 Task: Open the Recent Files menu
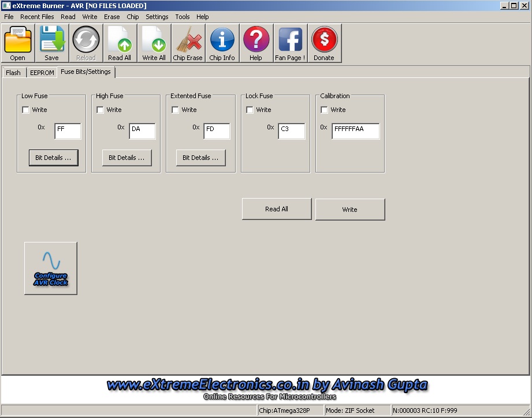coord(37,17)
